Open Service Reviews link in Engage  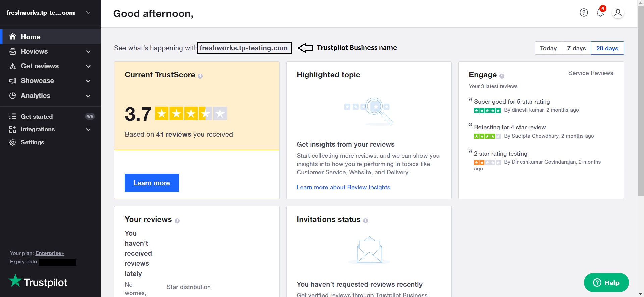click(x=591, y=73)
